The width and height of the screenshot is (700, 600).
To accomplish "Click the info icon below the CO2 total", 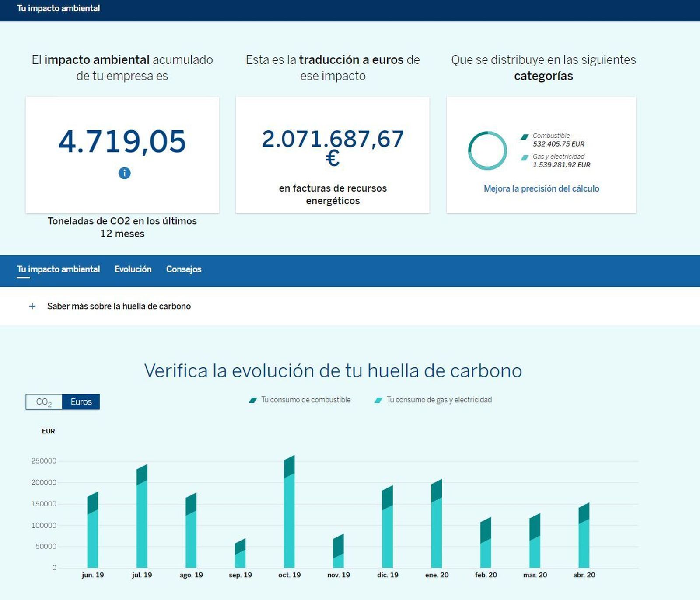I will 124,173.
